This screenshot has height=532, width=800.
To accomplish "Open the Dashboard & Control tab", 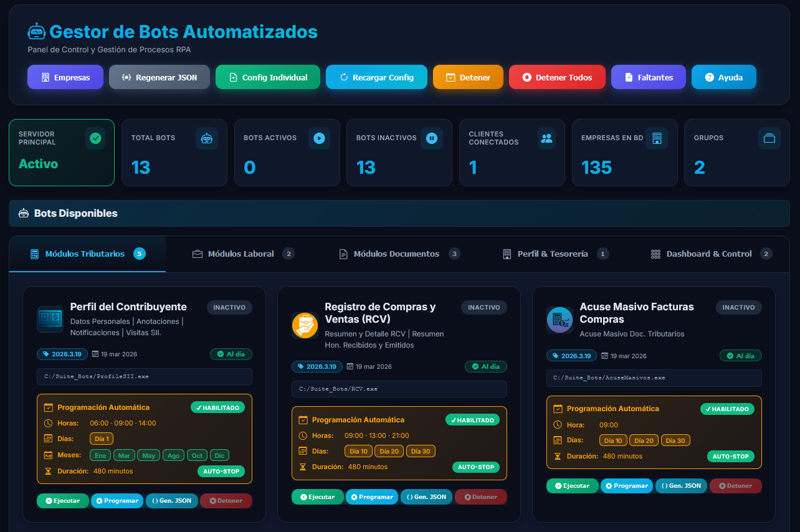I will (712, 254).
